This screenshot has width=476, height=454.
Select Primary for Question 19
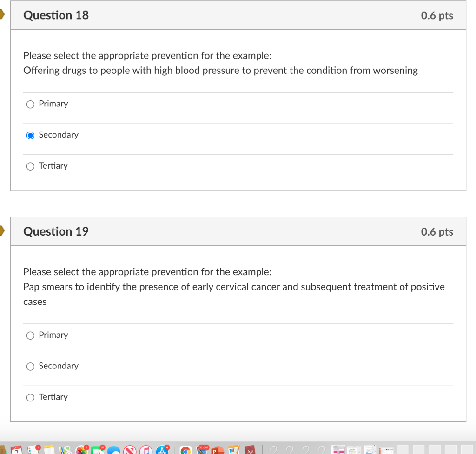click(x=30, y=335)
